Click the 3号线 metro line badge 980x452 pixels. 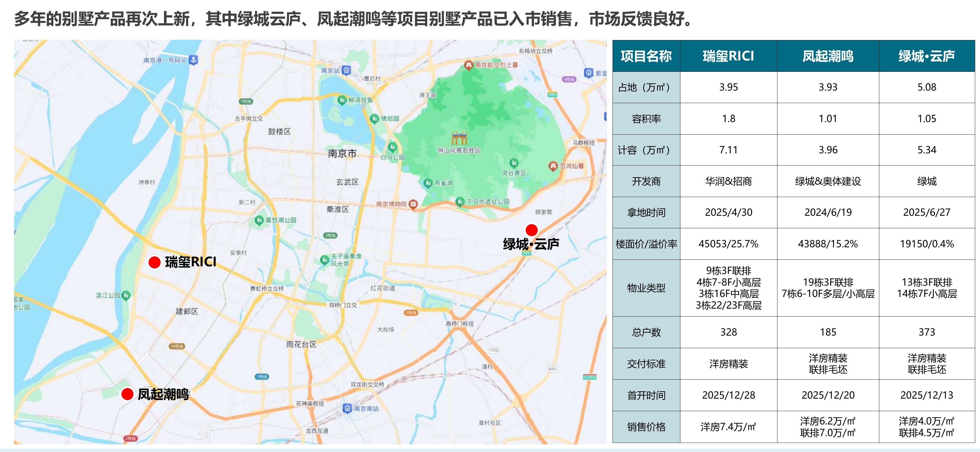click(330, 236)
